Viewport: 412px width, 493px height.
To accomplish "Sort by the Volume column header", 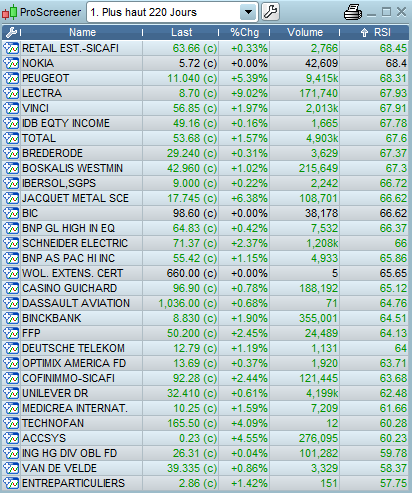I will (305, 32).
